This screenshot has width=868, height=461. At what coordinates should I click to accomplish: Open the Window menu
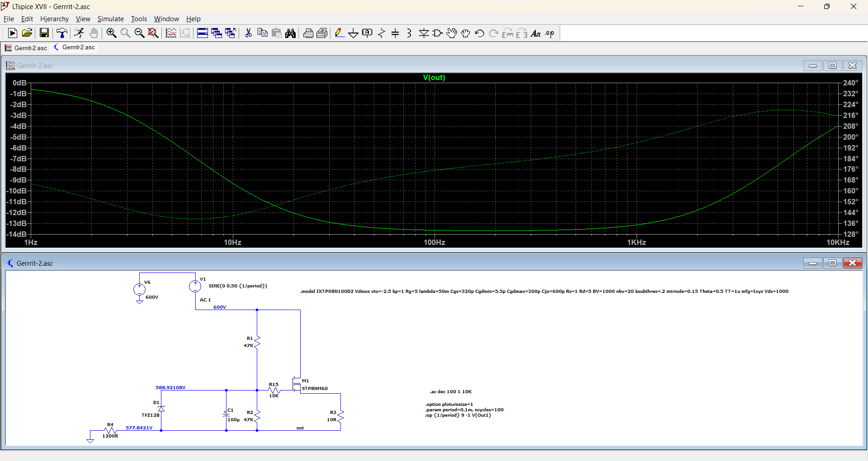(166, 19)
